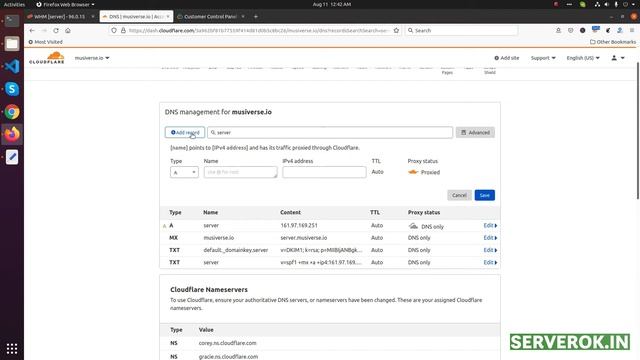Open the musiverse.io site selector dropdown
The height and width of the screenshot is (360, 640).
click(x=92, y=58)
